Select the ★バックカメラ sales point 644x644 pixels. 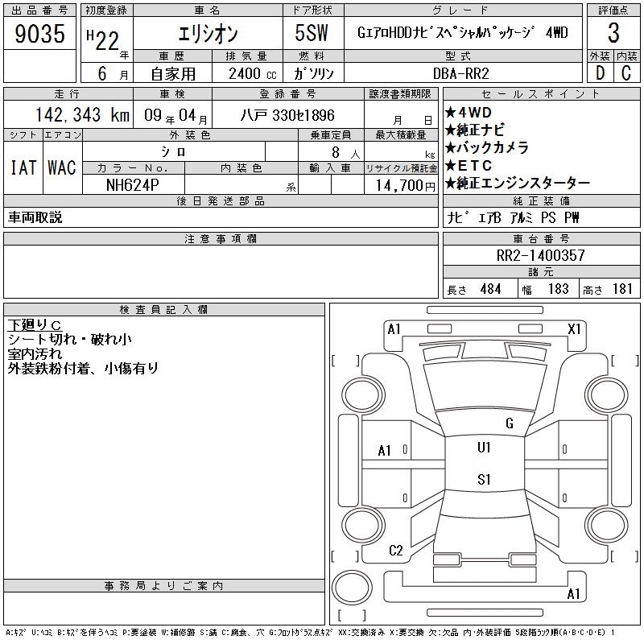487,147
